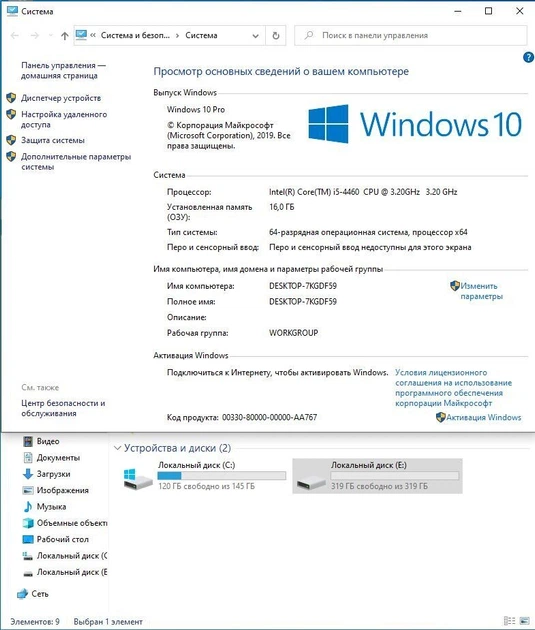Click the computer icon in the address bar

pyautogui.click(x=81, y=35)
